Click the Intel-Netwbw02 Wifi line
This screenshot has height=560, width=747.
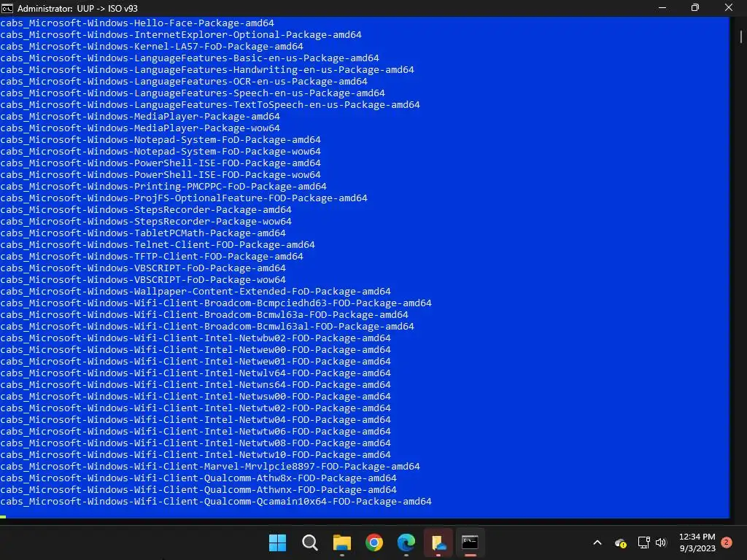[196, 338]
